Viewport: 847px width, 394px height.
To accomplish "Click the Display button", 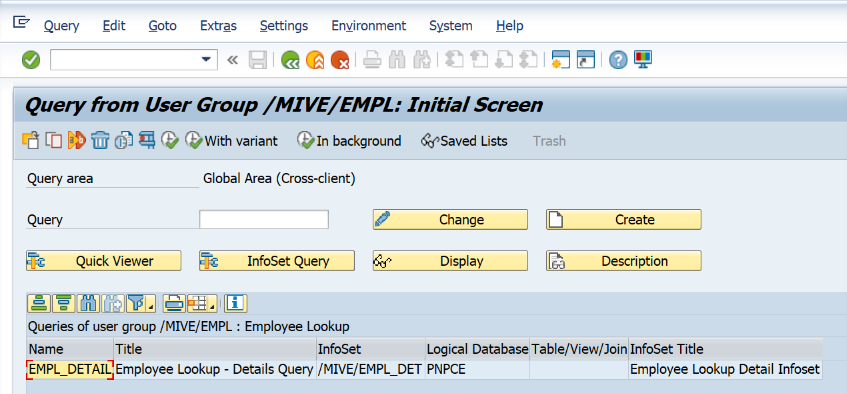I will pos(451,261).
